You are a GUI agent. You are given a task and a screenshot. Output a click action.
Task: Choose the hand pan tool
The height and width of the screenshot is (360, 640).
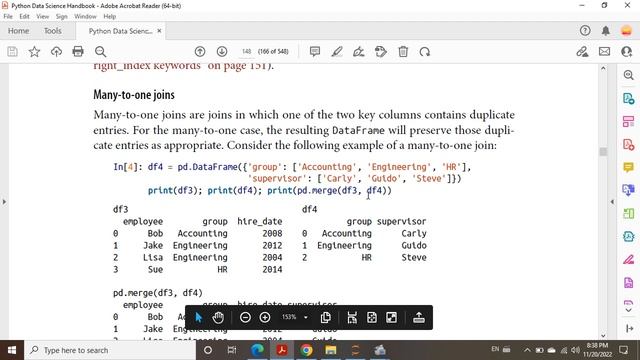tap(218, 318)
